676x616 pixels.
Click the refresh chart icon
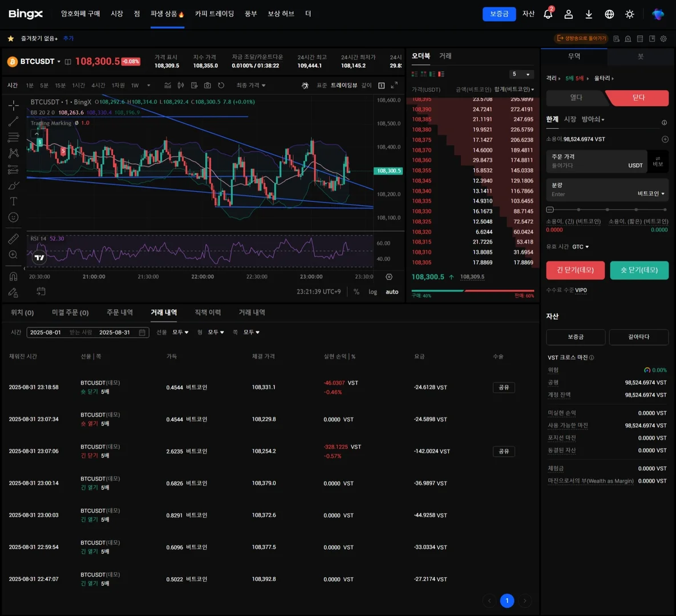[221, 86]
